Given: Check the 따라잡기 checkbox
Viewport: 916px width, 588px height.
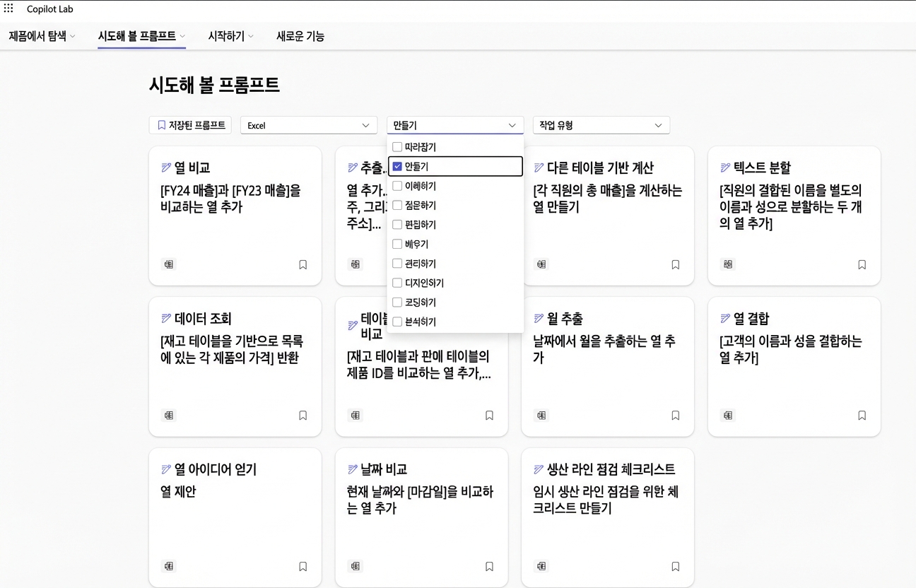Looking at the screenshot, I should pos(397,147).
